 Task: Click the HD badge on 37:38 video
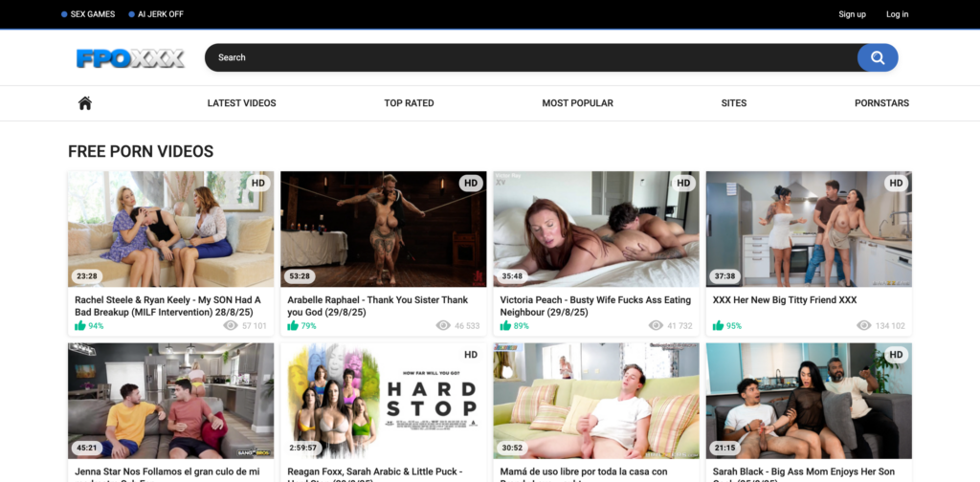click(x=896, y=183)
